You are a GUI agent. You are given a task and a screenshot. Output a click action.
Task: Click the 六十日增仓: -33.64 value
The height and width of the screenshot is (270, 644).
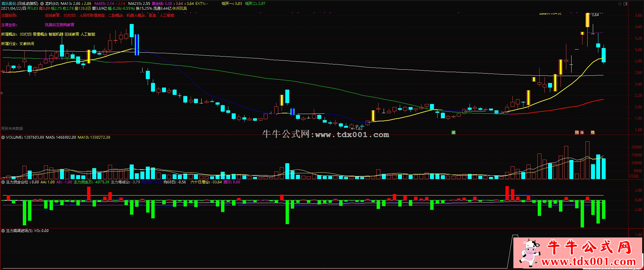pos(206,182)
